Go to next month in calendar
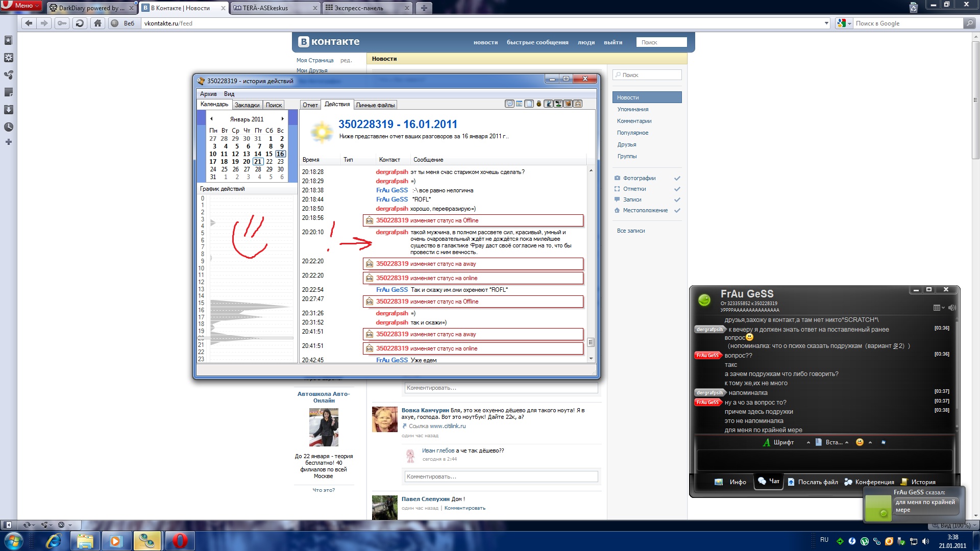Image resolution: width=980 pixels, height=551 pixels. (282, 119)
